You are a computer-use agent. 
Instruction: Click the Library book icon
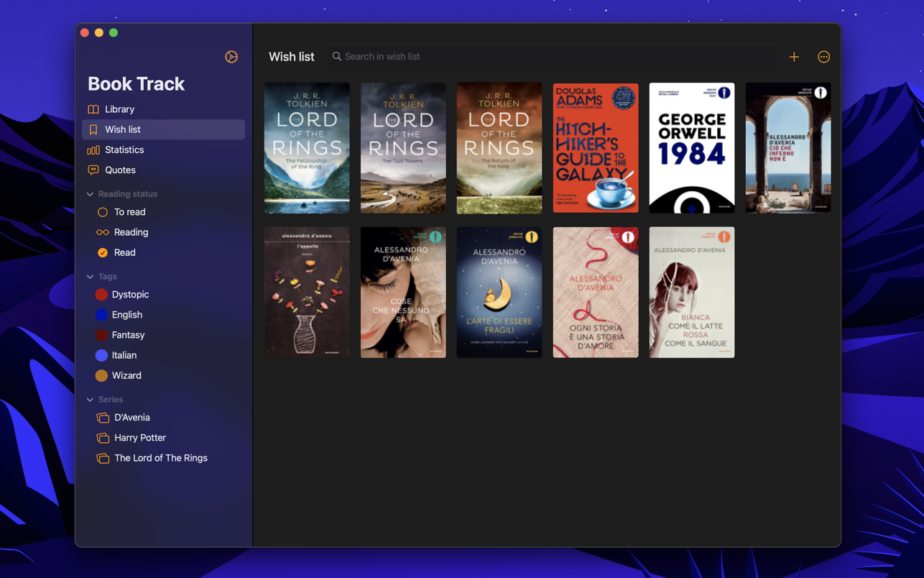pos(93,109)
